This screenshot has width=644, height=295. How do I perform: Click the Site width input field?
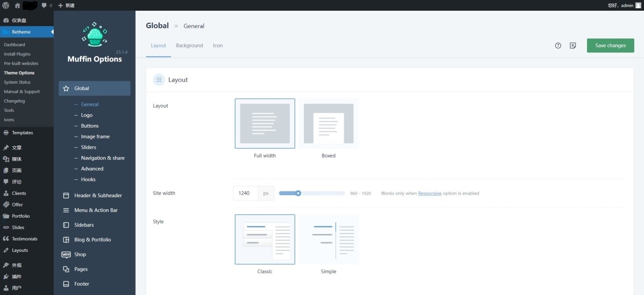(245, 193)
